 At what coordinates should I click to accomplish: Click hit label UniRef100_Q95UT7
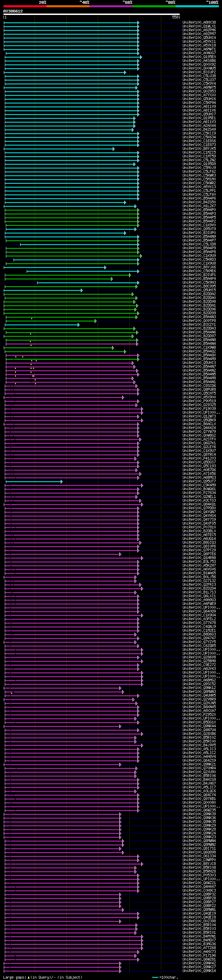click(199, 481)
